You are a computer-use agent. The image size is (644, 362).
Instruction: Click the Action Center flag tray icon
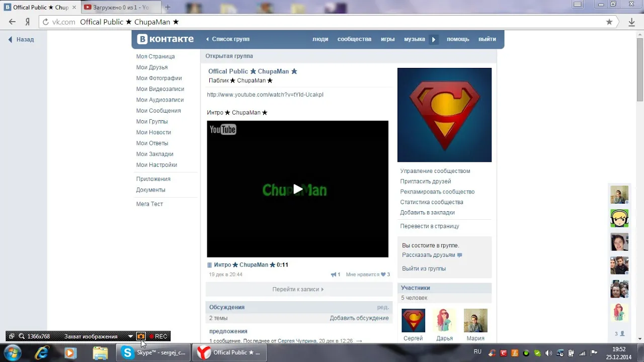pos(594,353)
